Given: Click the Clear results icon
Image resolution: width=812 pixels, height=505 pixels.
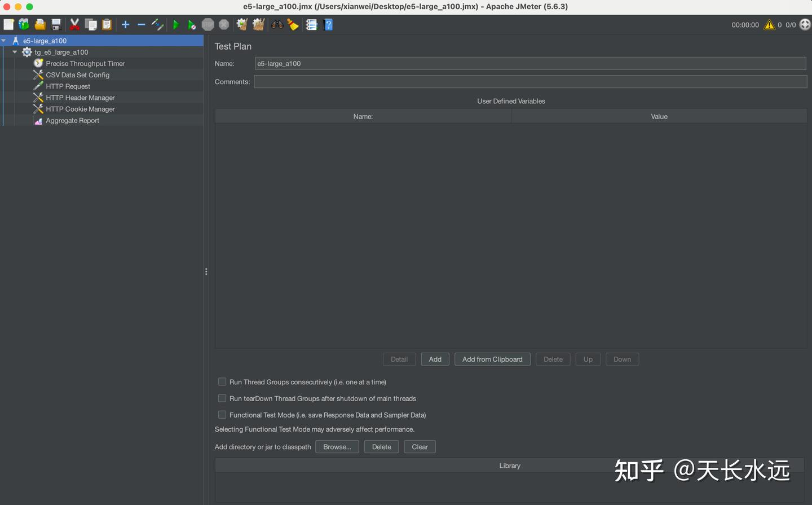Looking at the screenshot, I should coord(242,24).
